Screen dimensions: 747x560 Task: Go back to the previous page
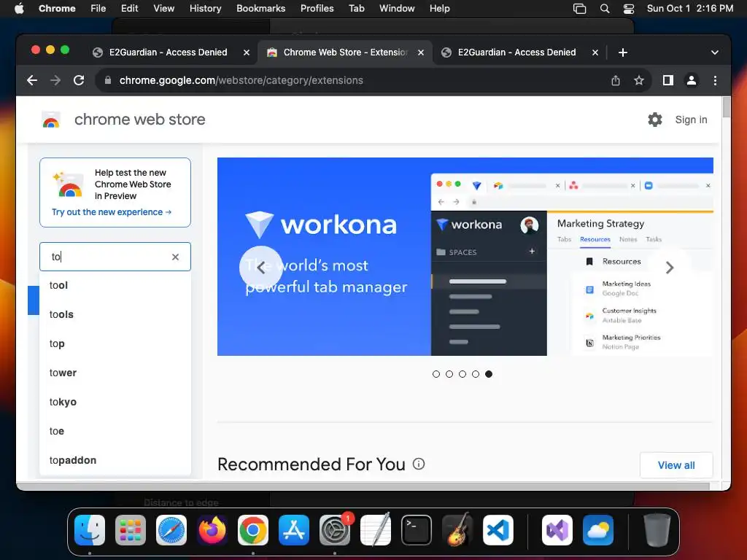click(32, 80)
